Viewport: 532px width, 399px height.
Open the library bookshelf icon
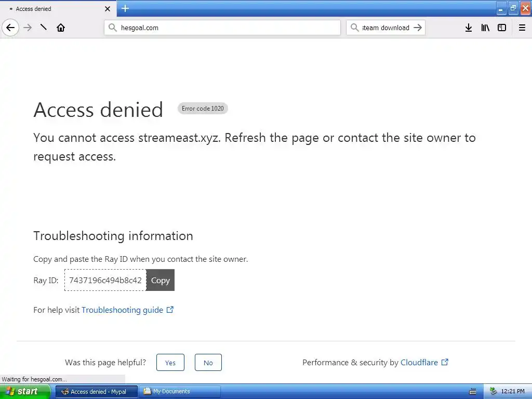click(x=485, y=28)
